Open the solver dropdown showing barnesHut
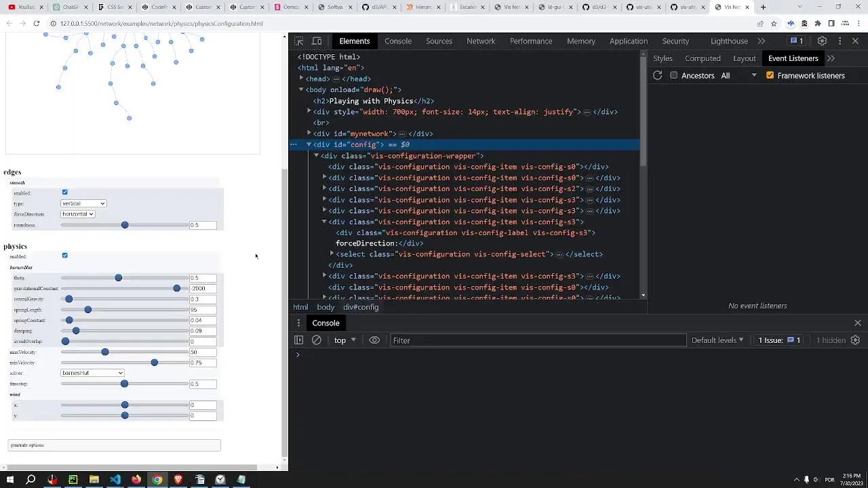The height and width of the screenshot is (488, 868). pyautogui.click(x=92, y=373)
